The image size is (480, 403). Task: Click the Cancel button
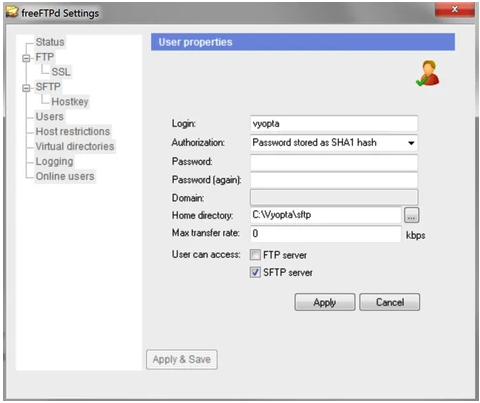(390, 302)
